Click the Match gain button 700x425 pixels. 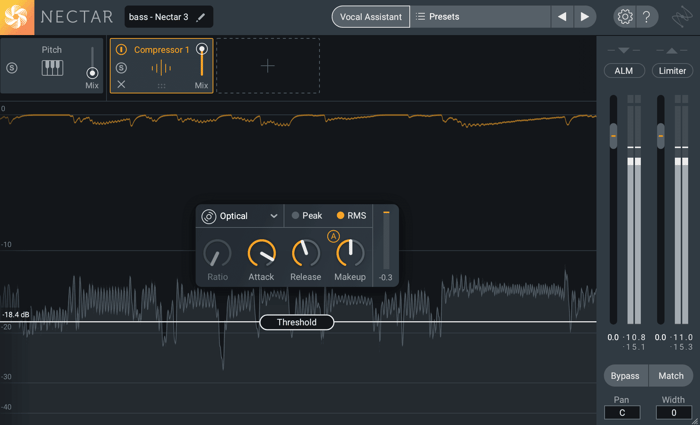click(x=671, y=376)
